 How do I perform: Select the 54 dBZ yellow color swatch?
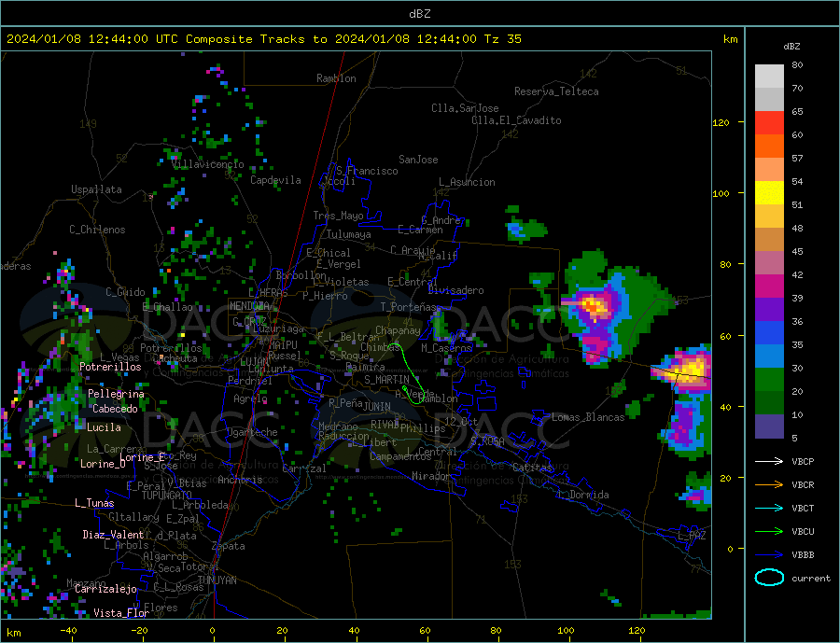pyautogui.click(x=769, y=193)
